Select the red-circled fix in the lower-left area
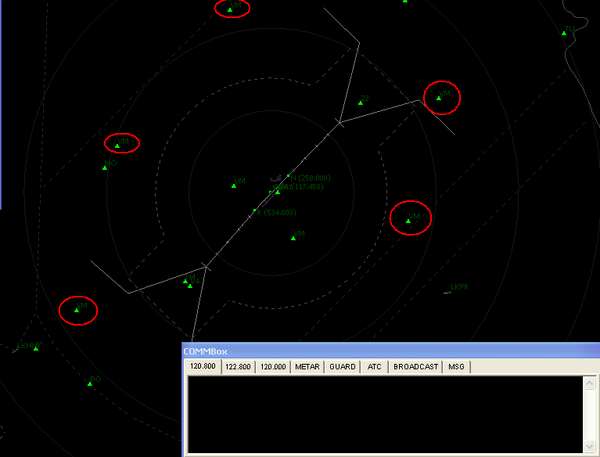This screenshot has width=600, height=457. click(x=77, y=310)
